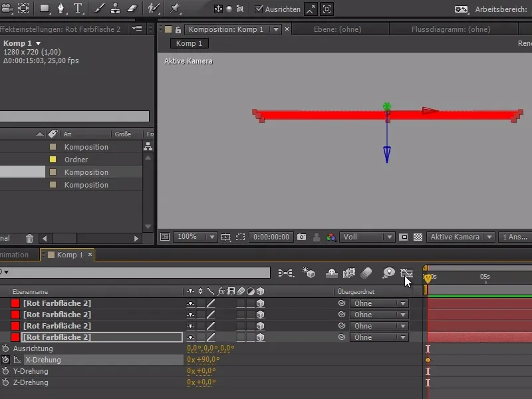Image resolution: width=532 pixels, height=399 pixels.
Task: Enable the Z-Drehung stopwatch
Action: (5, 382)
